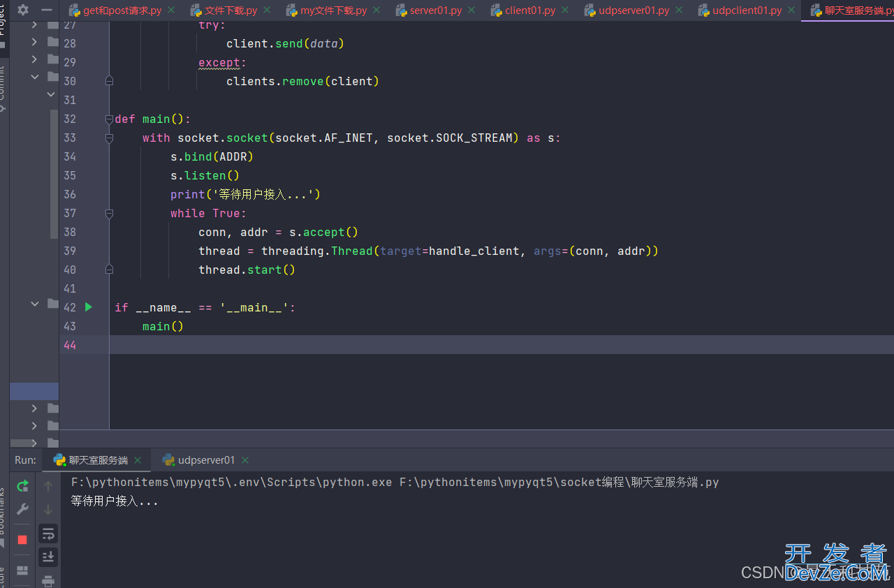
Task: Close the 聊天室服务端 run tab
Action: point(138,460)
